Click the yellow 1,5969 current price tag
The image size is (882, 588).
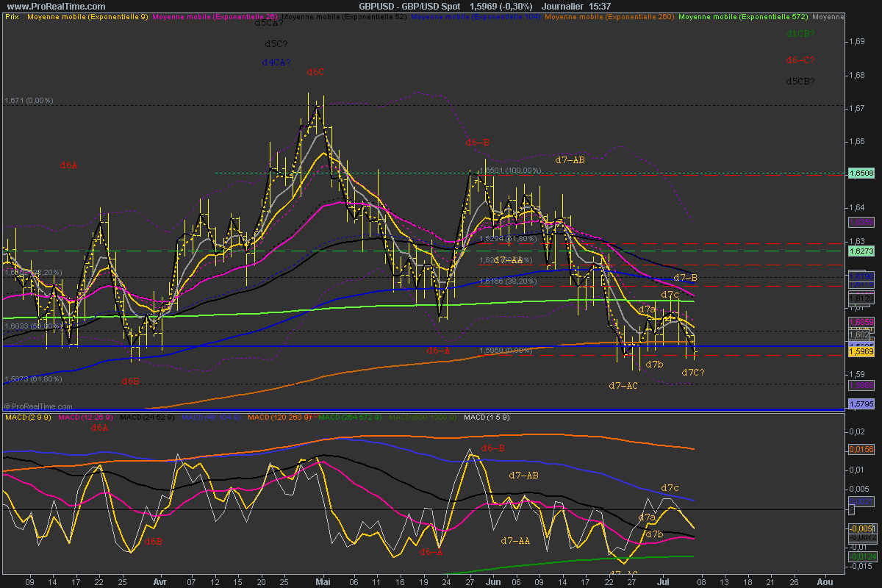(x=861, y=353)
